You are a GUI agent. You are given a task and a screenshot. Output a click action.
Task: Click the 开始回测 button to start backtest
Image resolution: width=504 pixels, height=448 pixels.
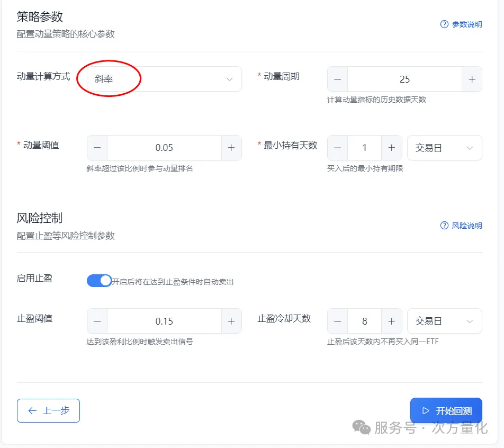(x=446, y=410)
